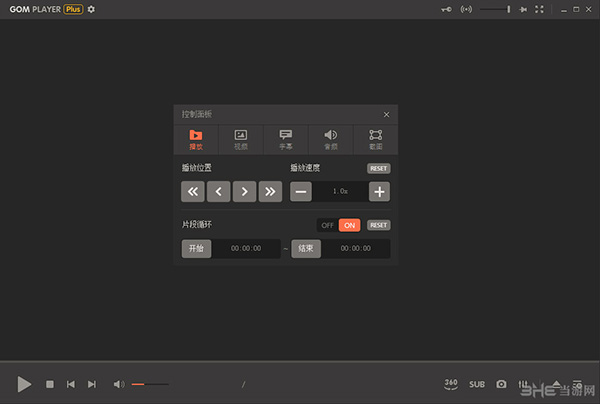Switch to the 音频 audio tab
The width and height of the screenshot is (600, 404).
click(331, 140)
